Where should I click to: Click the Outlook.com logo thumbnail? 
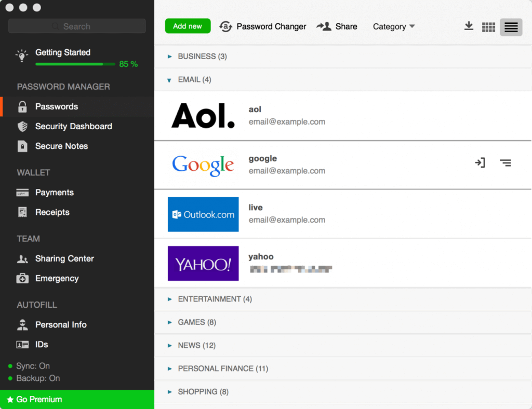203,214
